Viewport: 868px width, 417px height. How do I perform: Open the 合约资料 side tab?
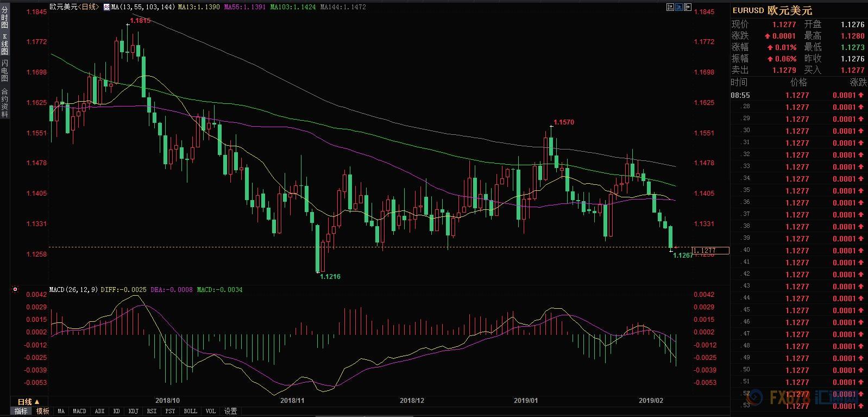pos(4,103)
